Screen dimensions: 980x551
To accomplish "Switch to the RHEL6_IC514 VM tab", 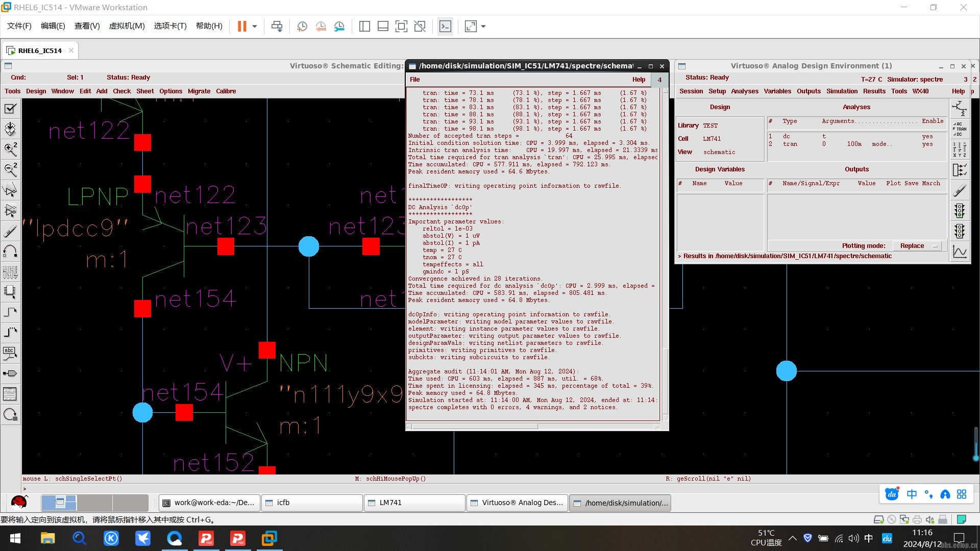I will point(40,51).
